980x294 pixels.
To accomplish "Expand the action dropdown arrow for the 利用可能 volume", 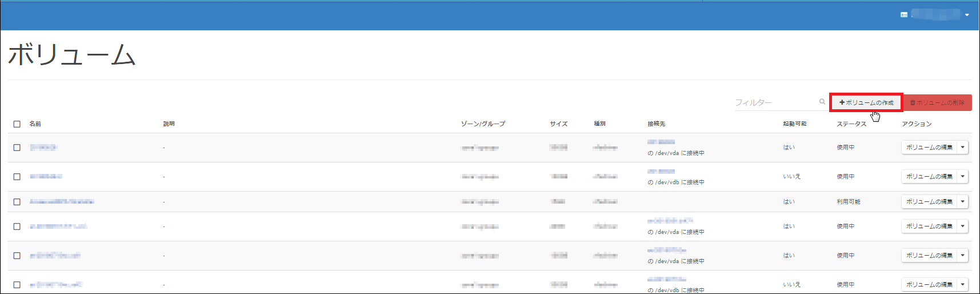I will tap(963, 202).
